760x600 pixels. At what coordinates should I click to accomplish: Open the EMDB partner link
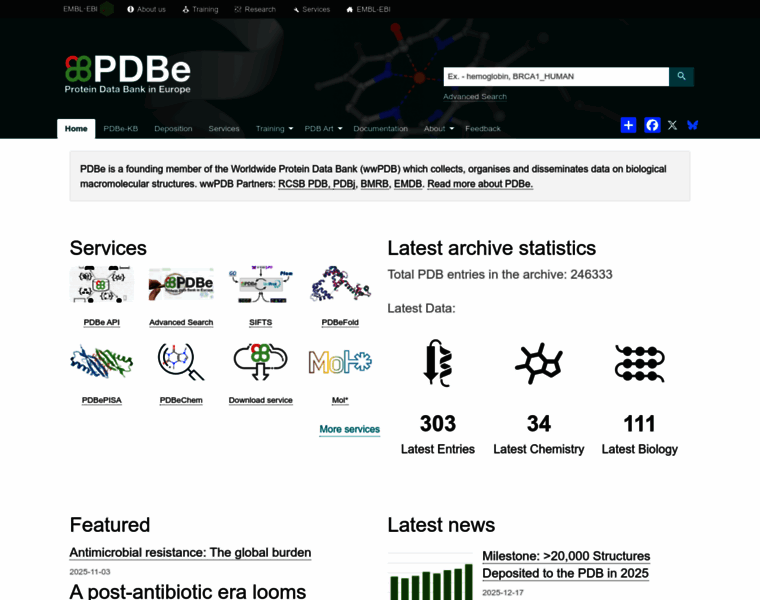tap(408, 184)
